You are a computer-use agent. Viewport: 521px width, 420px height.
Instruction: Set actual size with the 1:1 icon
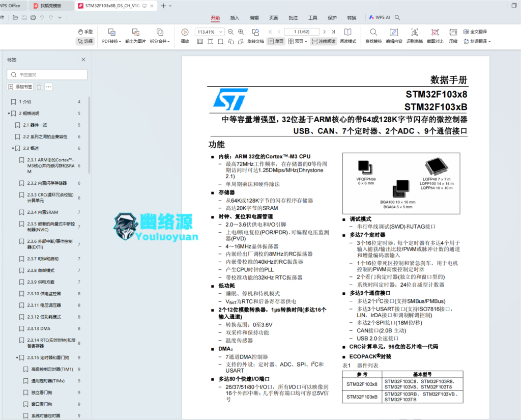point(199,42)
